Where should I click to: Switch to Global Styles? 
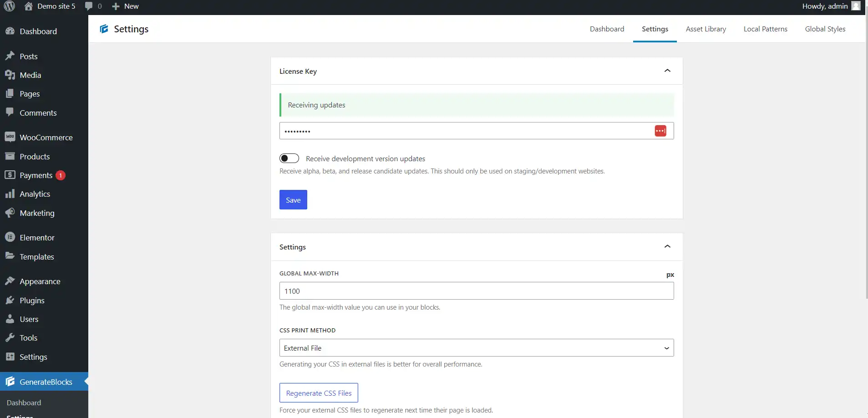point(825,29)
